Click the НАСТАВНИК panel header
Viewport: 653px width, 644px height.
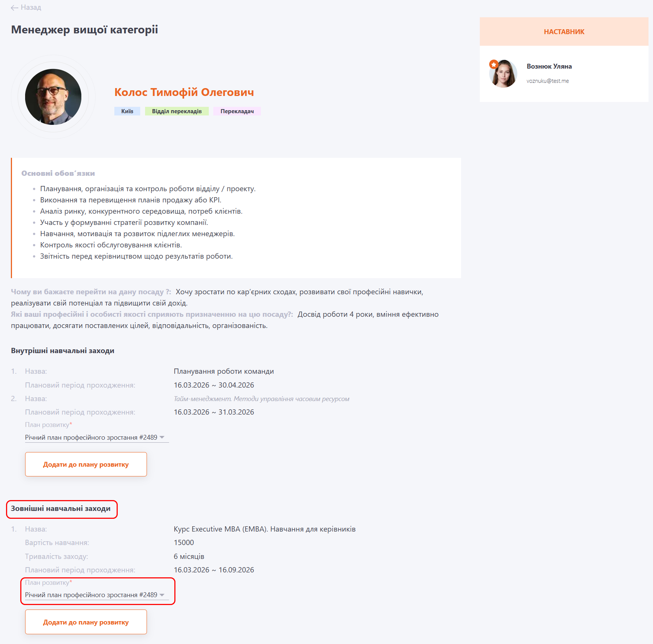pos(564,32)
